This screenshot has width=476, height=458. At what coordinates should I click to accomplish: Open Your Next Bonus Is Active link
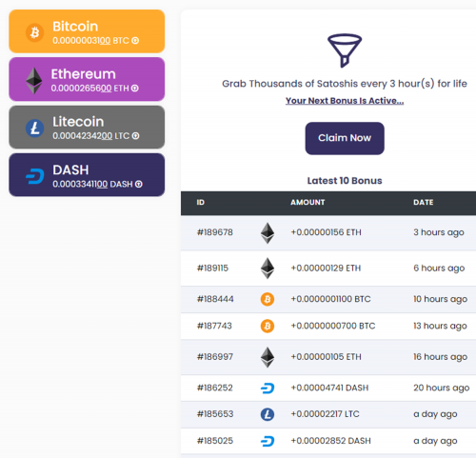pos(345,101)
